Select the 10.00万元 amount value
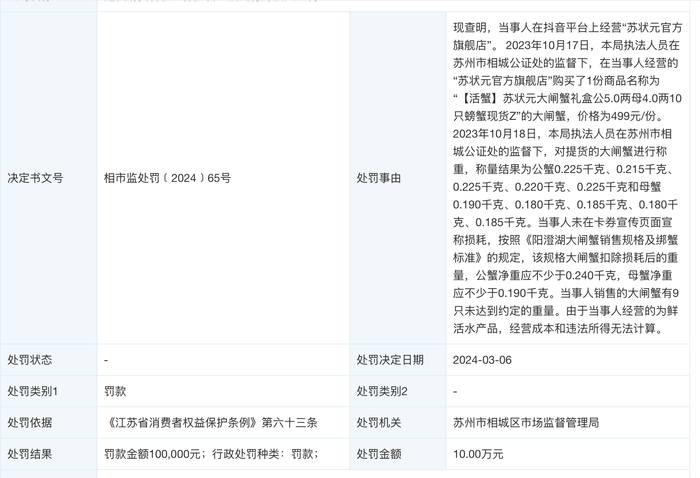The image size is (700, 478). tap(478, 454)
